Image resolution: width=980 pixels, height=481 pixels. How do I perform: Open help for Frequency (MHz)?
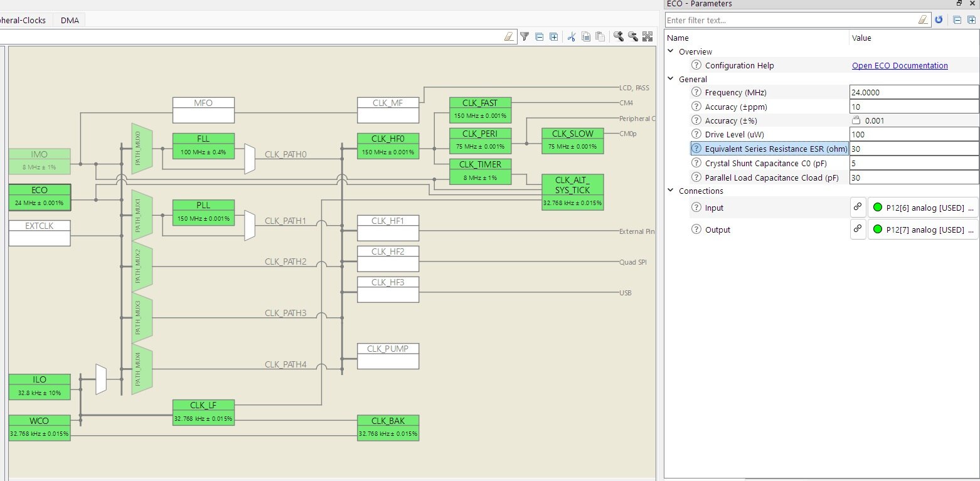click(696, 92)
